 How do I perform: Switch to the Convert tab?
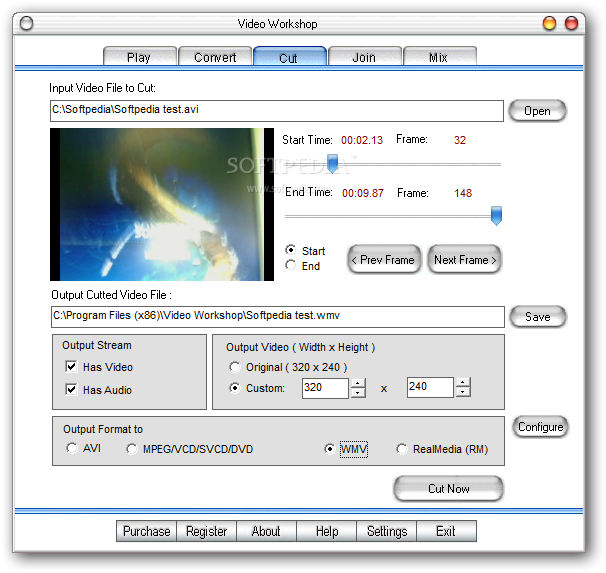pyautogui.click(x=215, y=57)
